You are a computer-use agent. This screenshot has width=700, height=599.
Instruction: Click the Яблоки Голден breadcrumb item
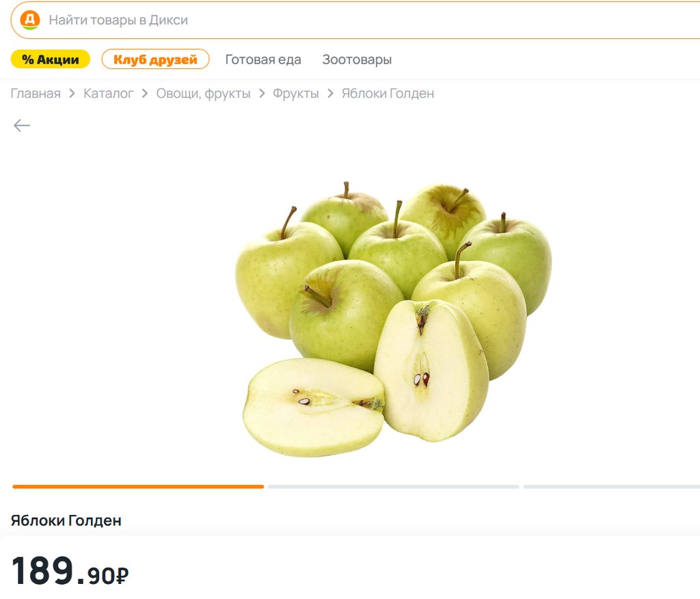point(388,94)
